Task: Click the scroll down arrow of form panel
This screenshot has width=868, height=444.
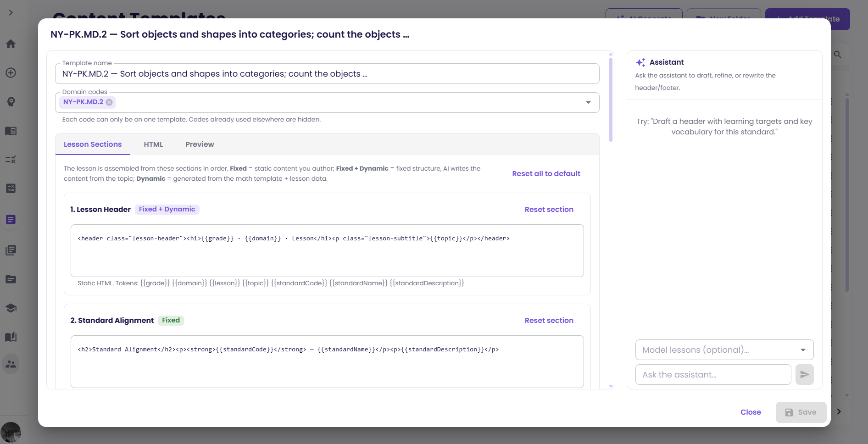Action: (x=611, y=386)
